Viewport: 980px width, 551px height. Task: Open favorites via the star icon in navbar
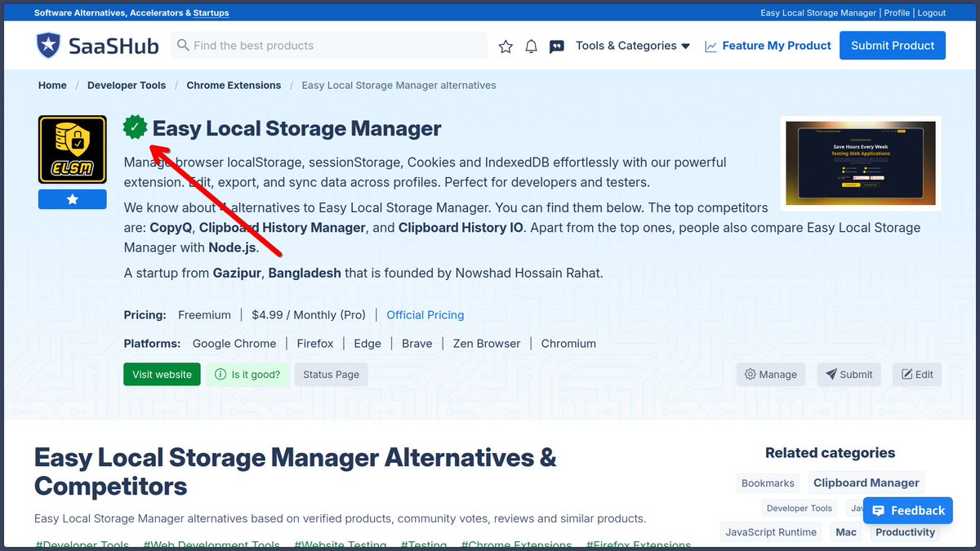506,47
